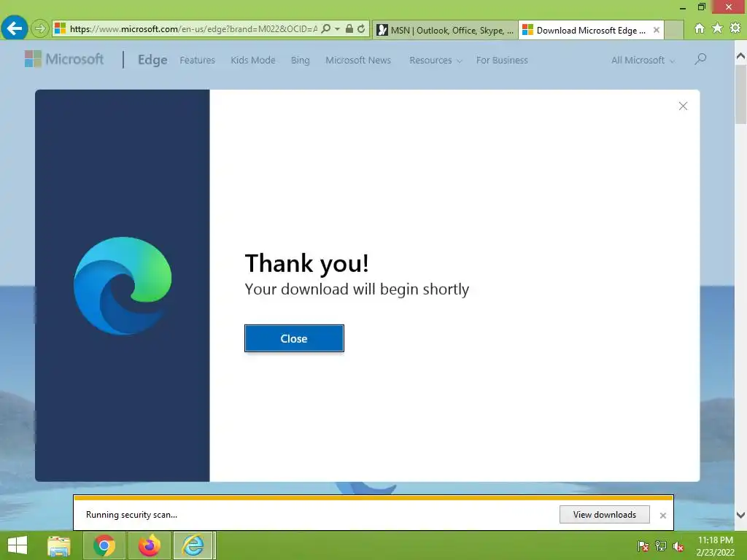Open the Action Center flag tray icon
The height and width of the screenshot is (560, 747).
tap(643, 546)
